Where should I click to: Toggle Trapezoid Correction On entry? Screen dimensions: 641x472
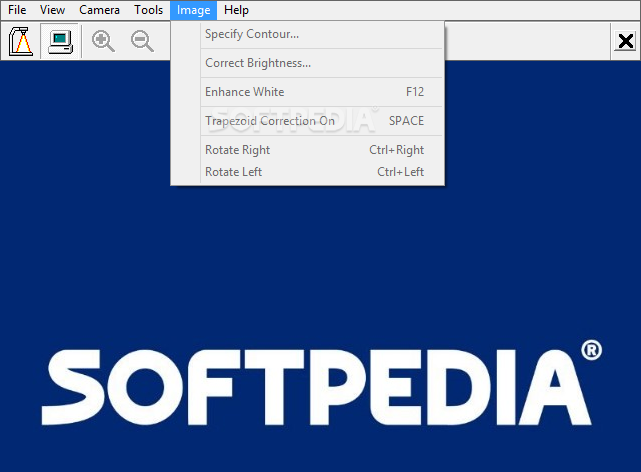click(x=307, y=121)
